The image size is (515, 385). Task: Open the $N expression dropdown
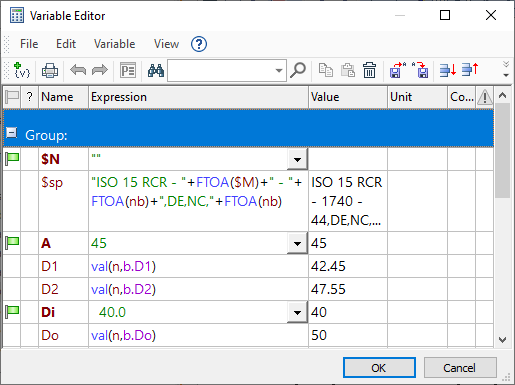[297, 159]
